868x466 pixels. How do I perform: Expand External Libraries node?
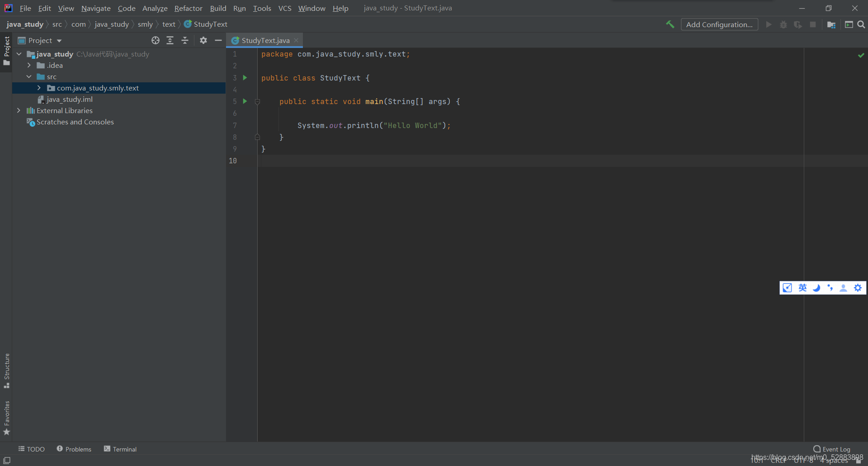[x=19, y=110]
